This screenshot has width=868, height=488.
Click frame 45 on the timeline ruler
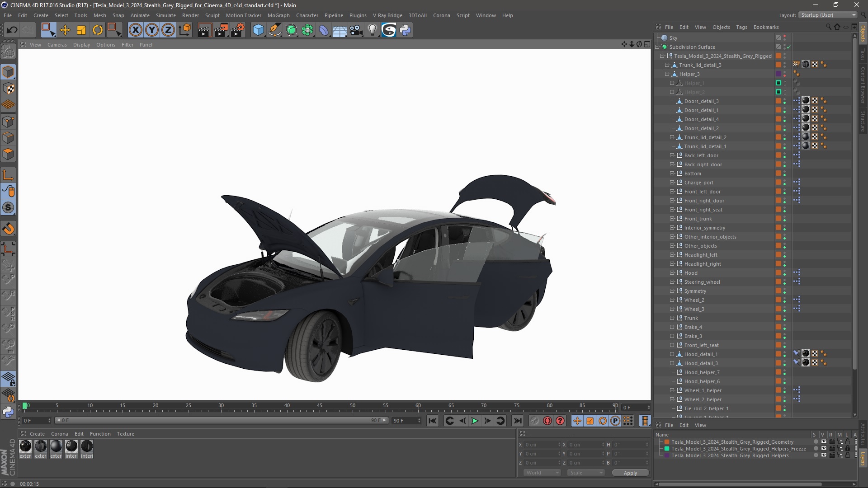[320, 406]
